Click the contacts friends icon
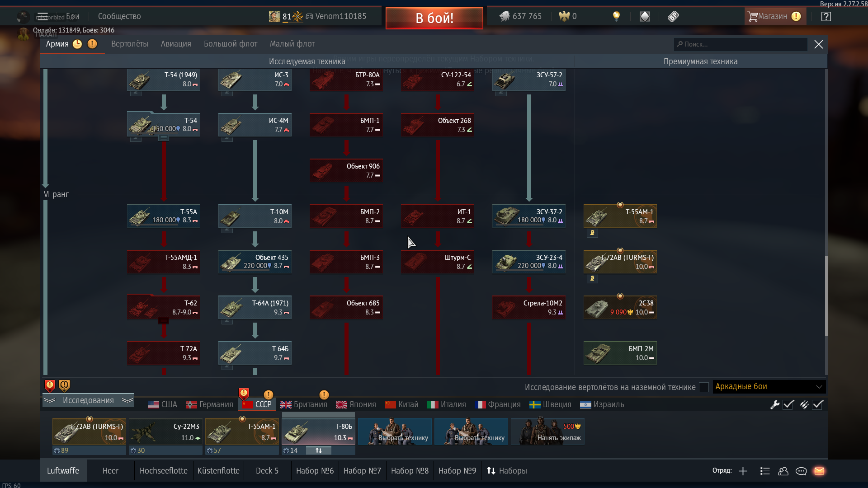The image size is (868, 488). [783, 471]
